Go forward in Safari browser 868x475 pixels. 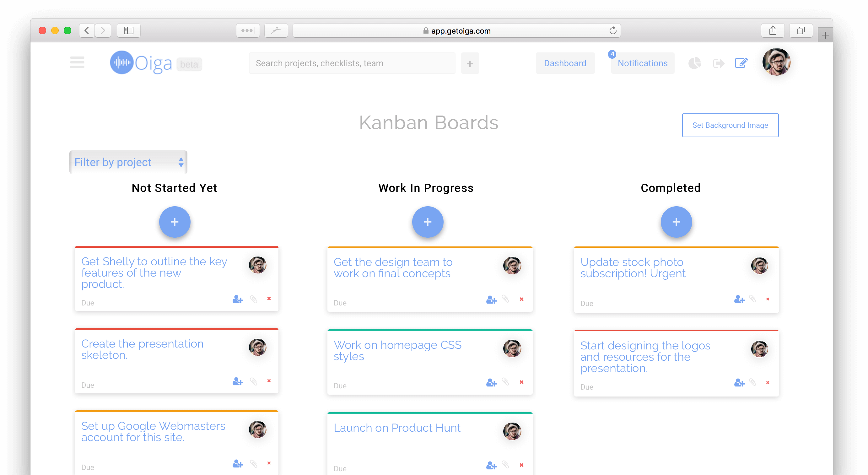coord(103,31)
